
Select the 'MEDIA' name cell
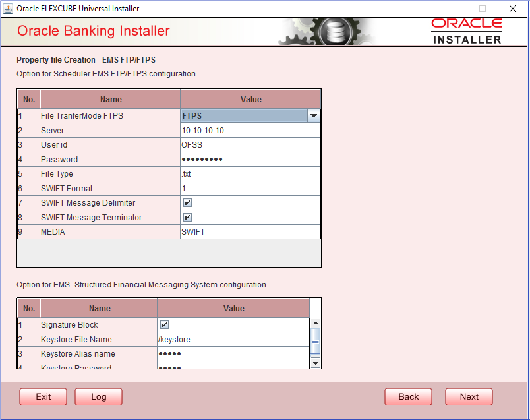pos(110,232)
